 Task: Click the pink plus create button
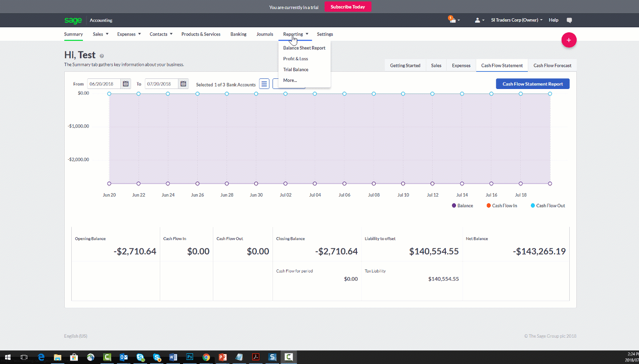[569, 40]
